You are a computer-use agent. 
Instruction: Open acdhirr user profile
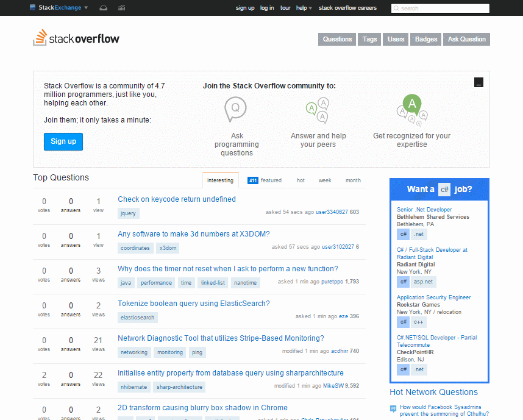click(x=340, y=351)
